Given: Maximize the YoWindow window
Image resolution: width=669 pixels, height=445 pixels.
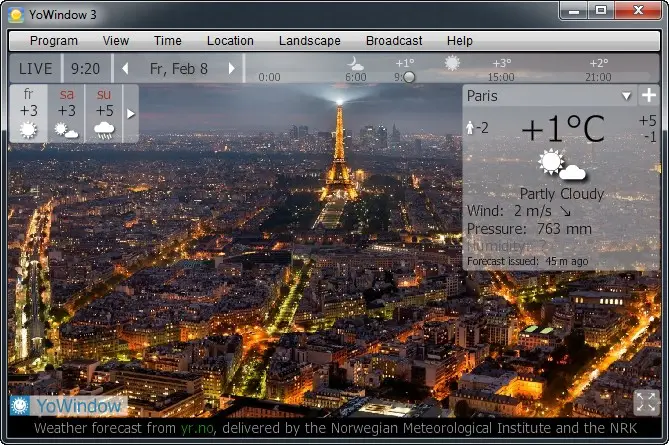Looking at the screenshot, I should tap(601, 11).
